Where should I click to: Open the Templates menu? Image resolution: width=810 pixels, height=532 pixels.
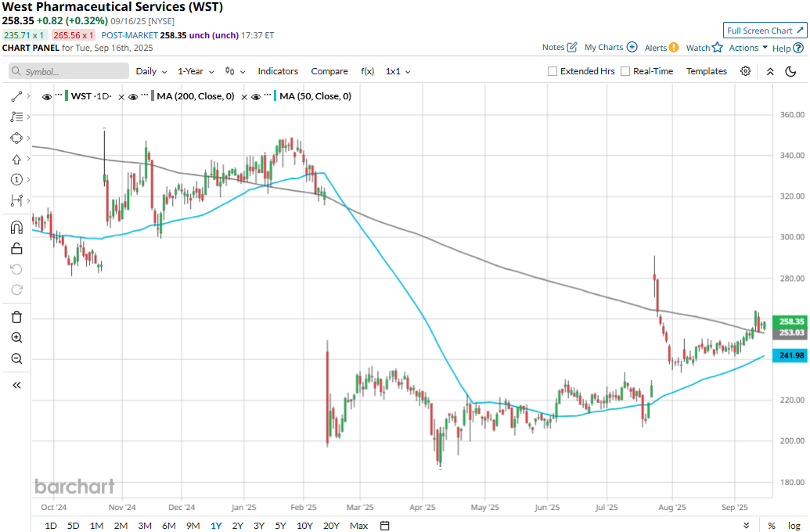[x=706, y=71]
